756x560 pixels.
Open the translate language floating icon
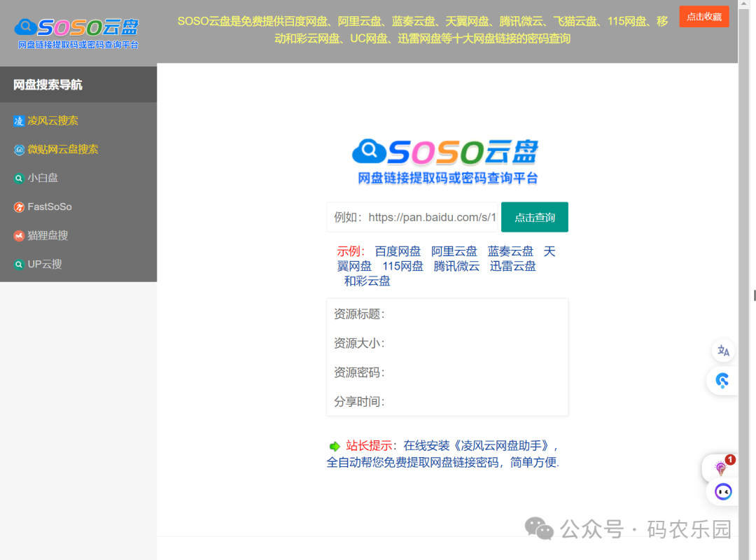722,351
